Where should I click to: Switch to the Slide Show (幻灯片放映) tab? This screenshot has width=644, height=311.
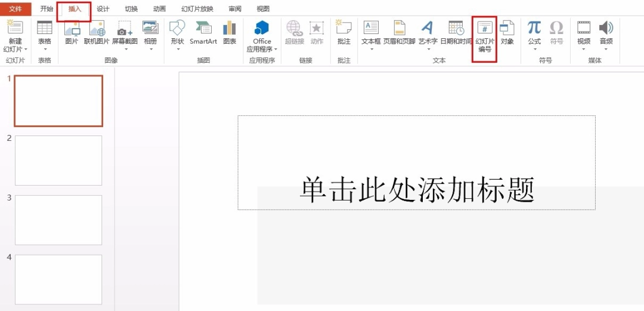pos(197,9)
